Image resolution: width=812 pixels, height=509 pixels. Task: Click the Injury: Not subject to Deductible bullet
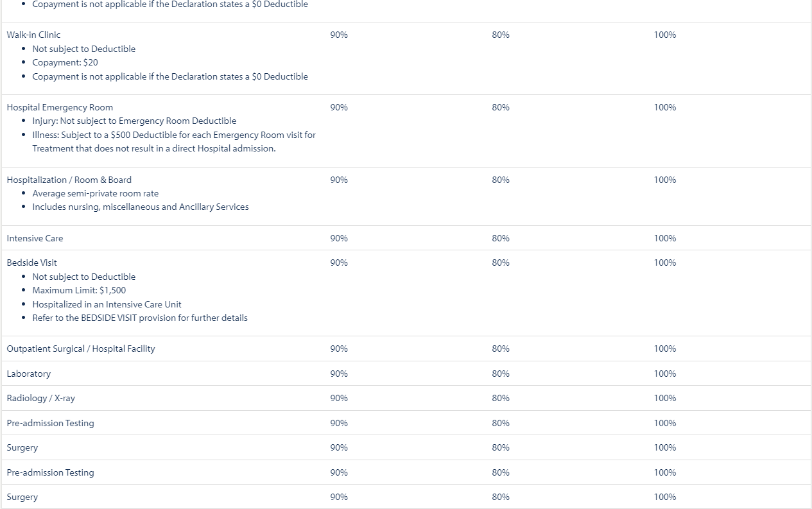pyautogui.click(x=134, y=121)
